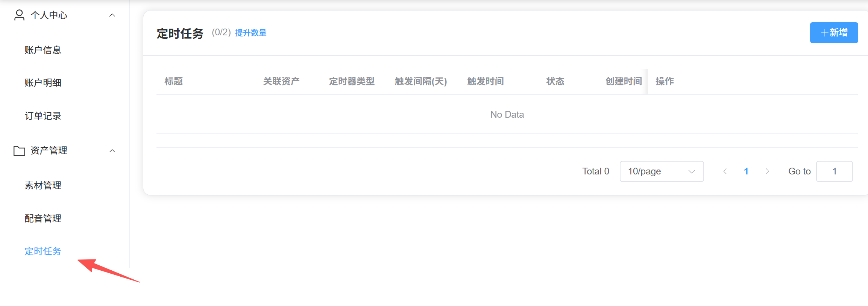Open 账户明细 in the sidebar
The image size is (868, 306).
click(43, 83)
